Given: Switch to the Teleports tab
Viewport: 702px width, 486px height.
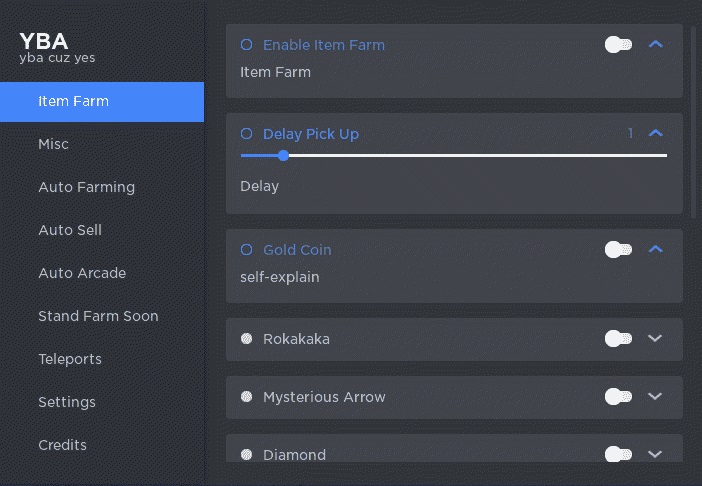Looking at the screenshot, I should [x=70, y=359].
